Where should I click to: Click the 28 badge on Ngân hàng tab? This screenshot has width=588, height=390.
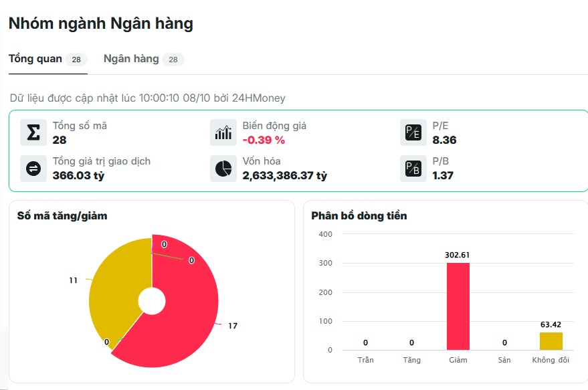point(173,60)
